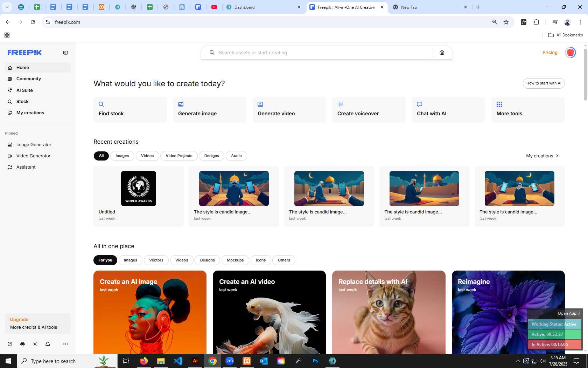The width and height of the screenshot is (588, 368).
Task: Open the Chrome profile icon
Action: [567, 22]
